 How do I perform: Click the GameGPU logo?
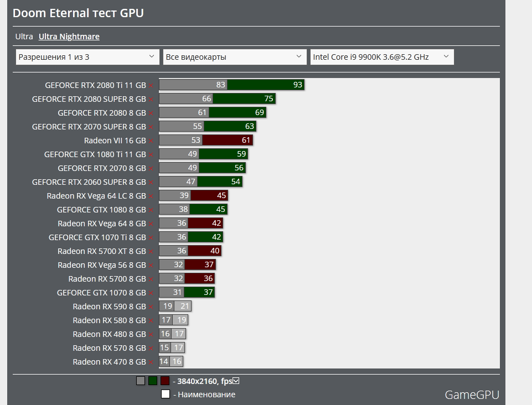click(471, 395)
